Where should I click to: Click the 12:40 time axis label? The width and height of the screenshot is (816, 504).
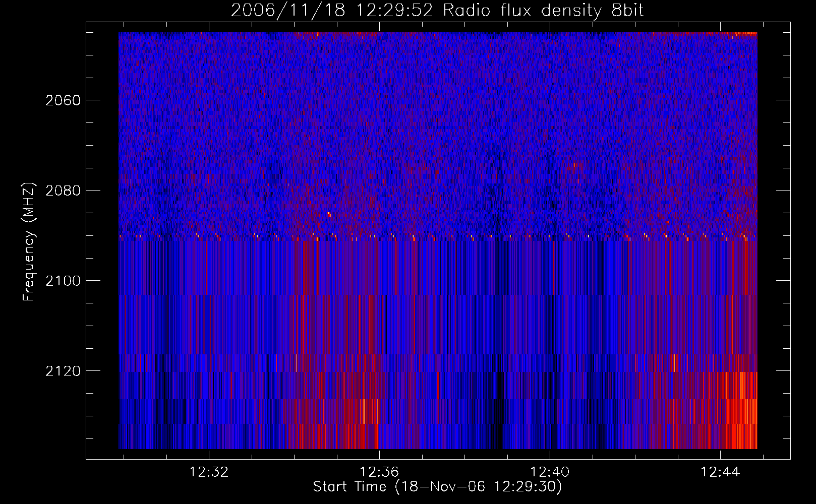point(550,472)
